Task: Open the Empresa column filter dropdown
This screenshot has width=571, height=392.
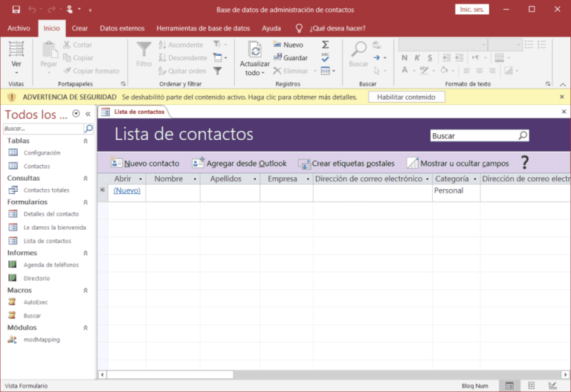Action: [x=306, y=179]
